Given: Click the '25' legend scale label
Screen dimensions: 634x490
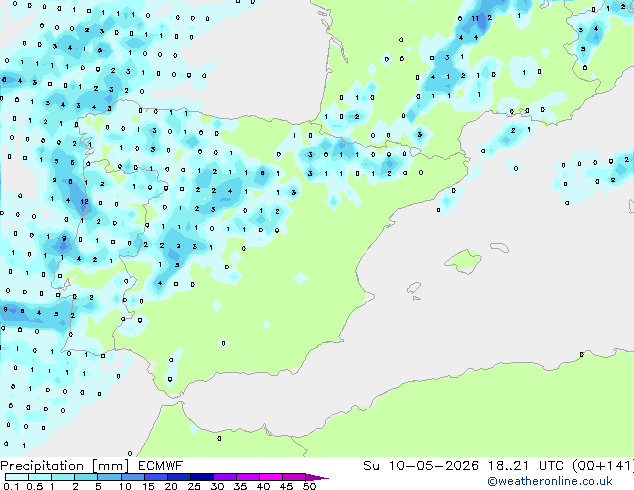Looking at the screenshot, I should (194, 486).
